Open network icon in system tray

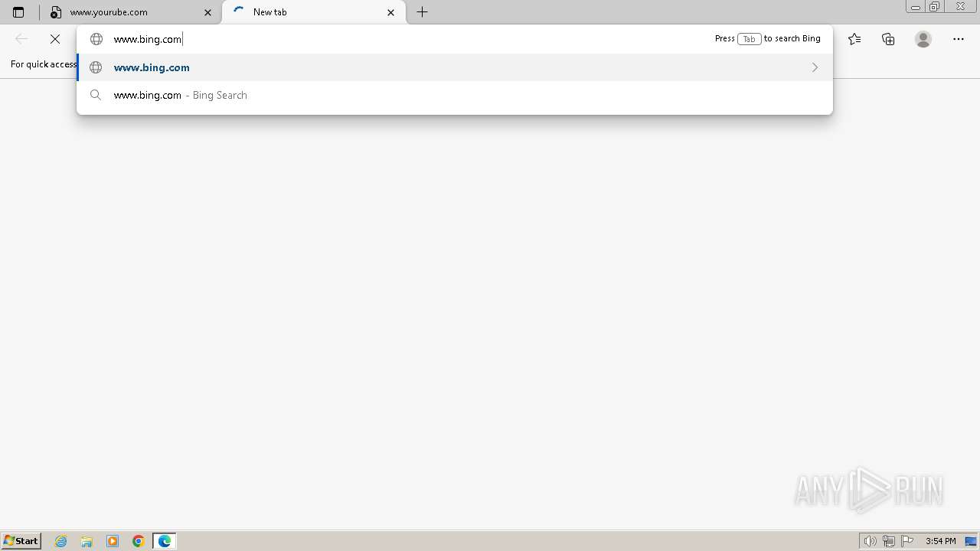[x=889, y=541]
